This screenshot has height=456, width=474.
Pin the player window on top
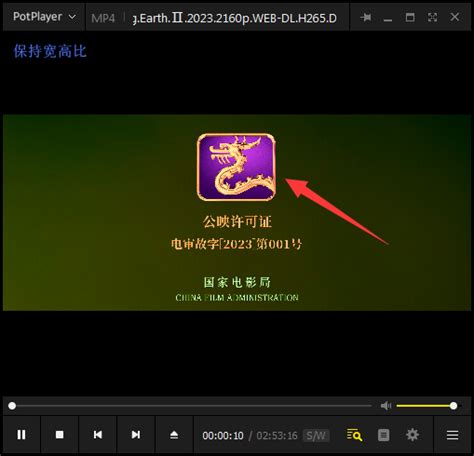click(x=366, y=17)
